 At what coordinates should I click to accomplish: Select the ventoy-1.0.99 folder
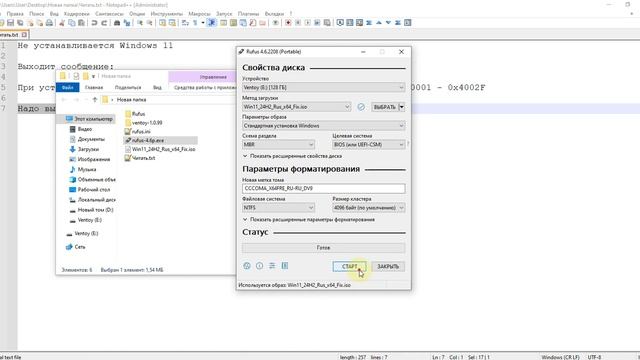144,122
